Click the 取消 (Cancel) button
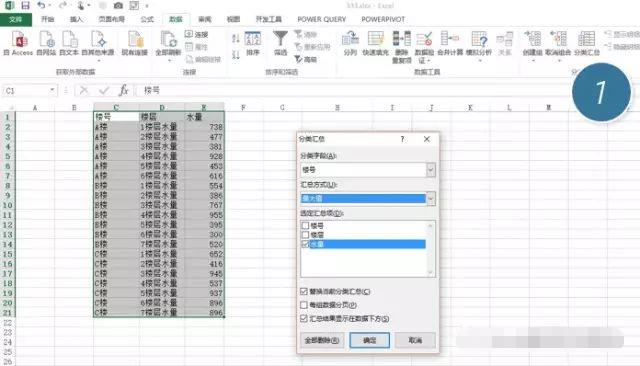This screenshot has height=366, width=640. pos(415,340)
